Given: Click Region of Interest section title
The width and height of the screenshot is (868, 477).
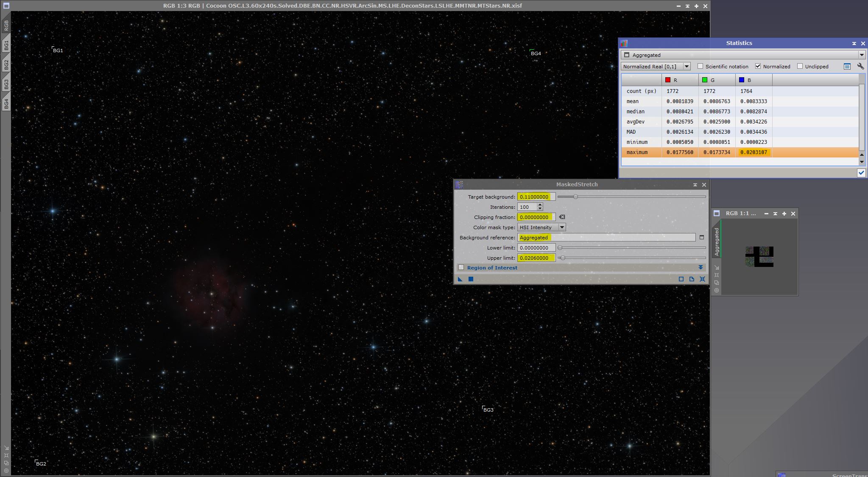Looking at the screenshot, I should (x=492, y=267).
